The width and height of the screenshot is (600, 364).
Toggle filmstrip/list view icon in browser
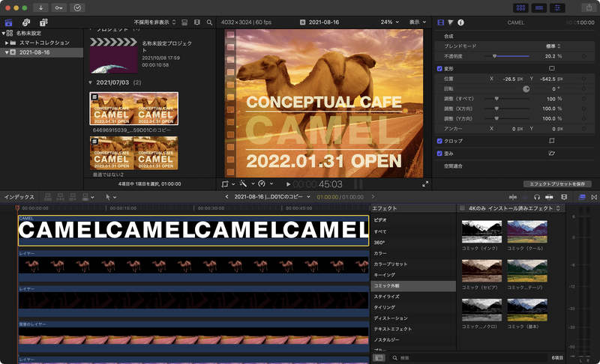197,22
